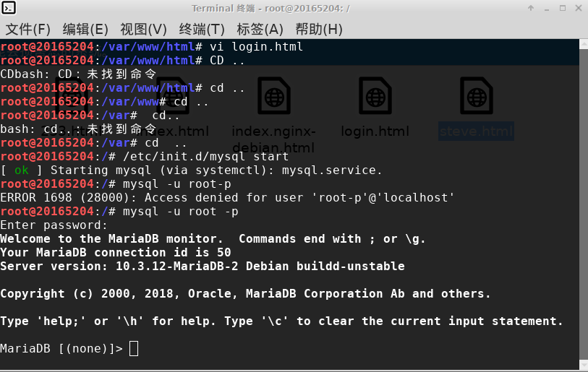The width and height of the screenshot is (588, 372).
Task: Open the 标签(A) menu
Action: point(260,29)
